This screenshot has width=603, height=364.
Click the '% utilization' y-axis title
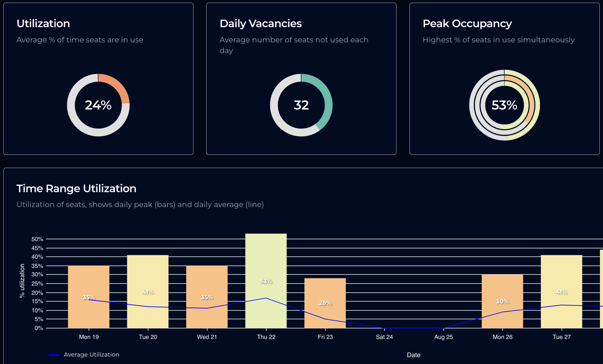(x=22, y=281)
